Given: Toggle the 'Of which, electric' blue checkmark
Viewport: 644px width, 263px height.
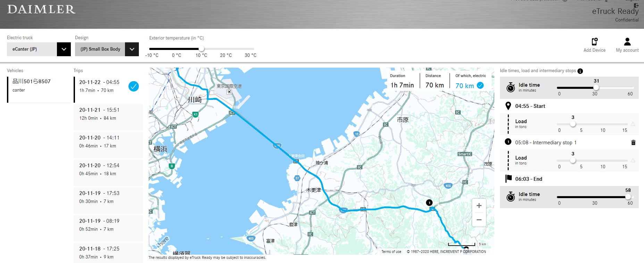Looking at the screenshot, I should pos(480,85).
